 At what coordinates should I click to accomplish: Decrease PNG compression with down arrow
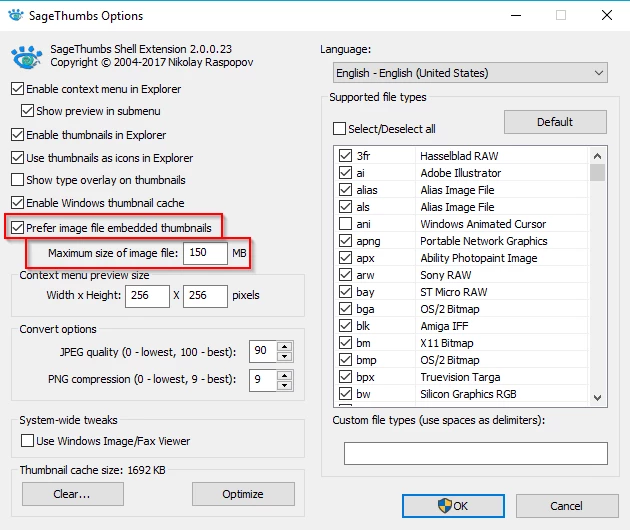point(285,385)
